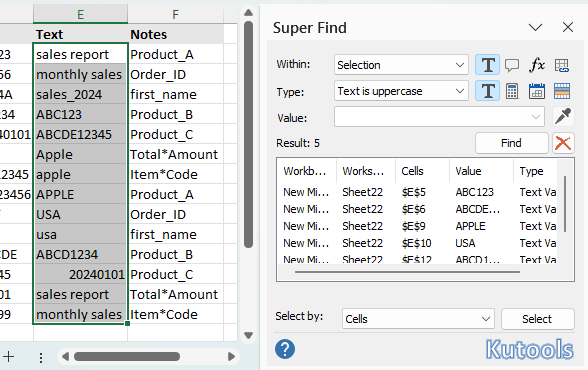588x370 pixels.
Task: Select the Product_A cell beside sales report
Action: click(x=175, y=54)
